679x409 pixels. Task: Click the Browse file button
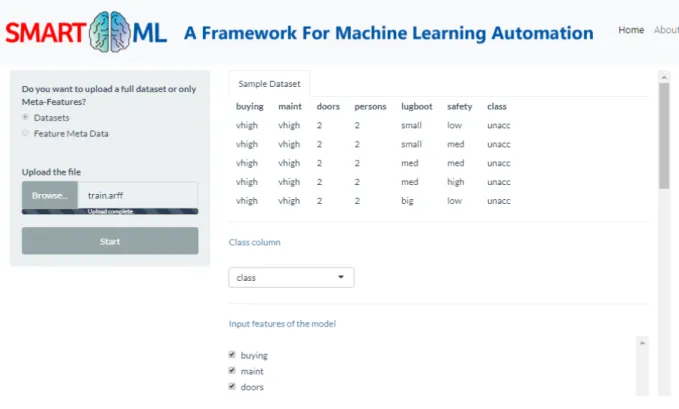[x=50, y=195]
